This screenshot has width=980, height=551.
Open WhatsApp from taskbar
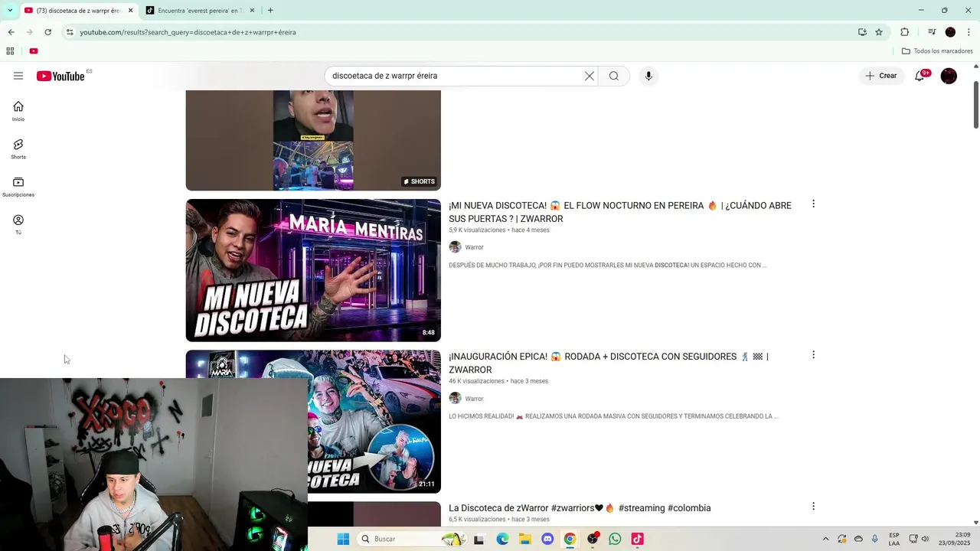coord(615,539)
